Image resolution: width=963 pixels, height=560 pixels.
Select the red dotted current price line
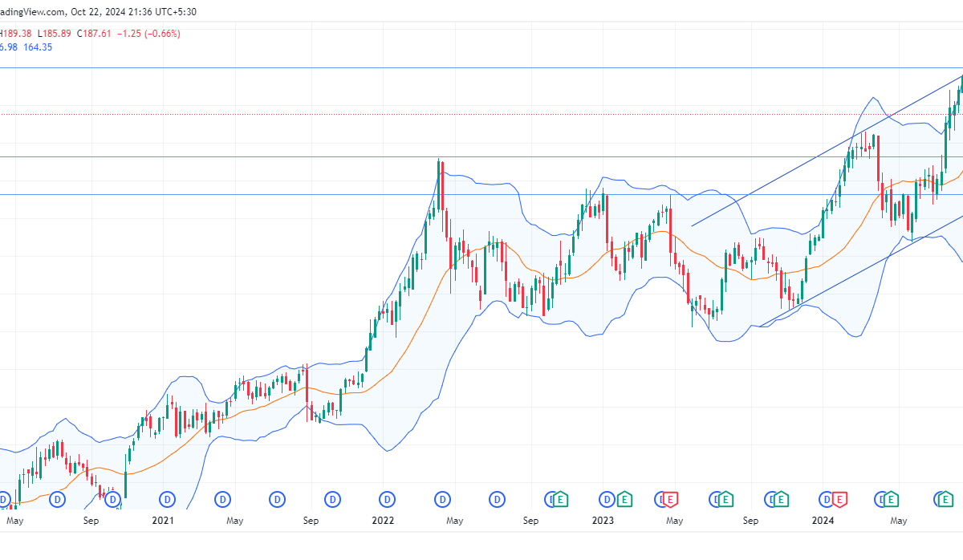(481, 114)
